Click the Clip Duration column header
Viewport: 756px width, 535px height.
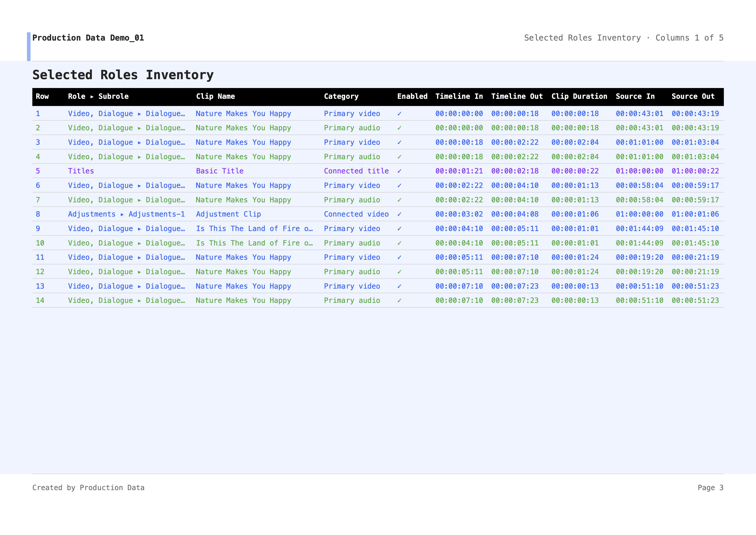579,96
